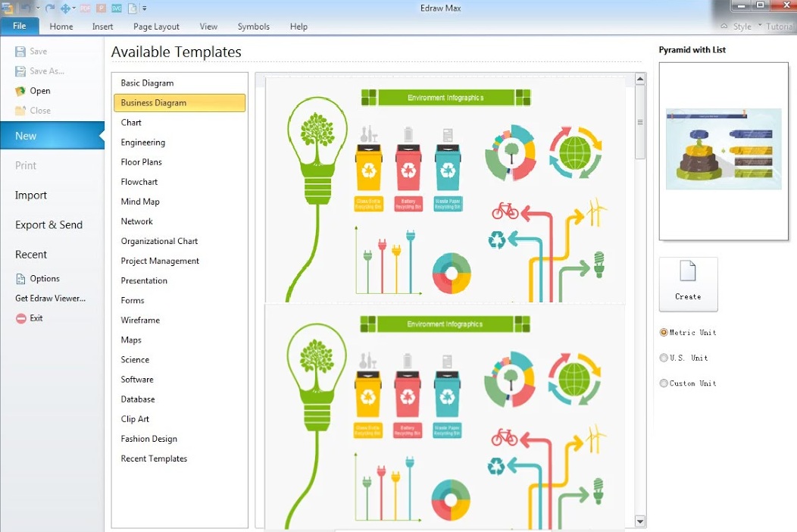
Task: Open the Page Layout ribbon tab
Action: click(x=156, y=27)
